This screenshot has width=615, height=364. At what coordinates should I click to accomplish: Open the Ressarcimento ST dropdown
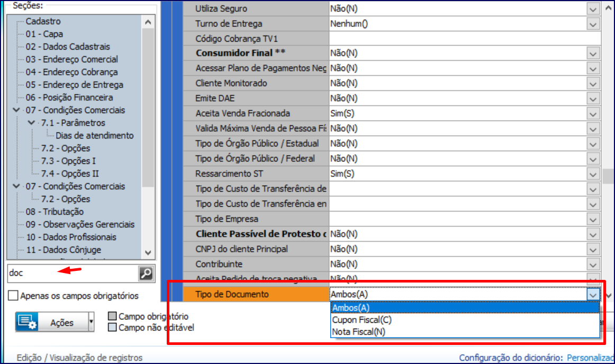pos(593,174)
